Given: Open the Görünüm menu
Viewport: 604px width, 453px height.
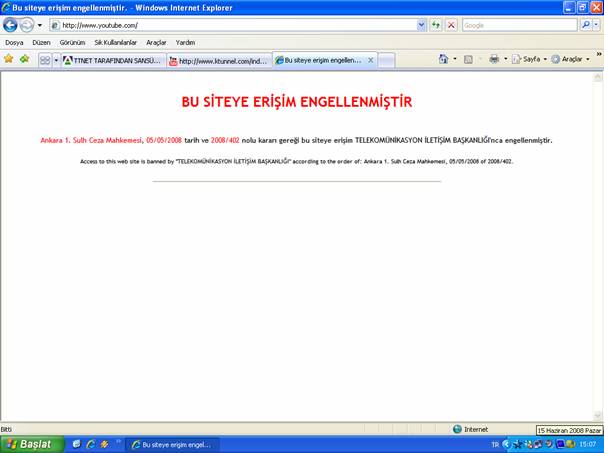Looking at the screenshot, I should click(72, 42).
